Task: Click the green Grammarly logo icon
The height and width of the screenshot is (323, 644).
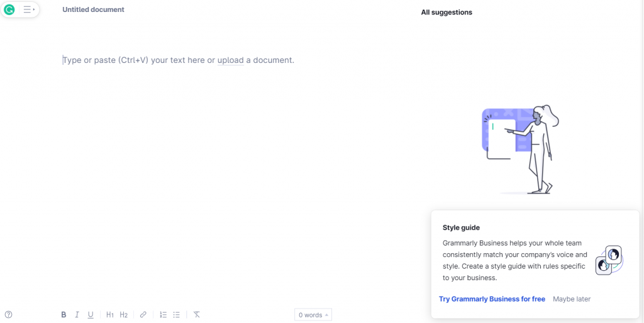Action: (9, 9)
